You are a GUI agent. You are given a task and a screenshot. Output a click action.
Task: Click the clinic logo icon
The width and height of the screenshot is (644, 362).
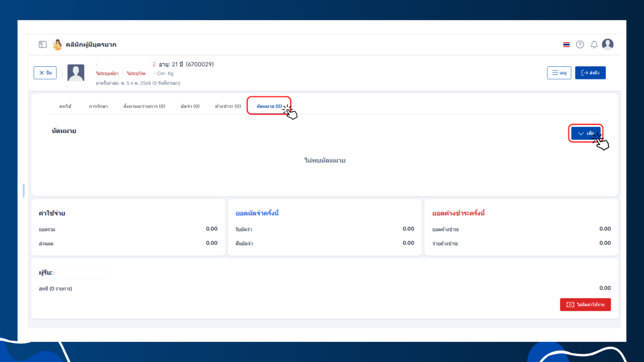tap(57, 45)
